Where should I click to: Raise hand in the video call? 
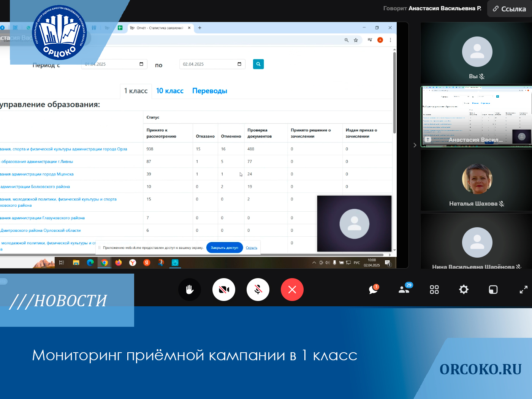[190, 290]
